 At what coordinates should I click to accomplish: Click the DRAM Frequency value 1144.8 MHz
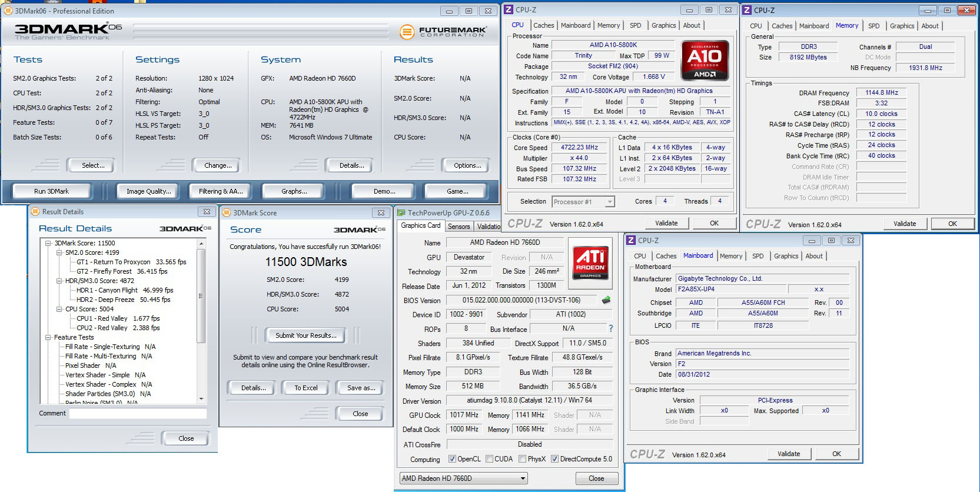pos(882,92)
